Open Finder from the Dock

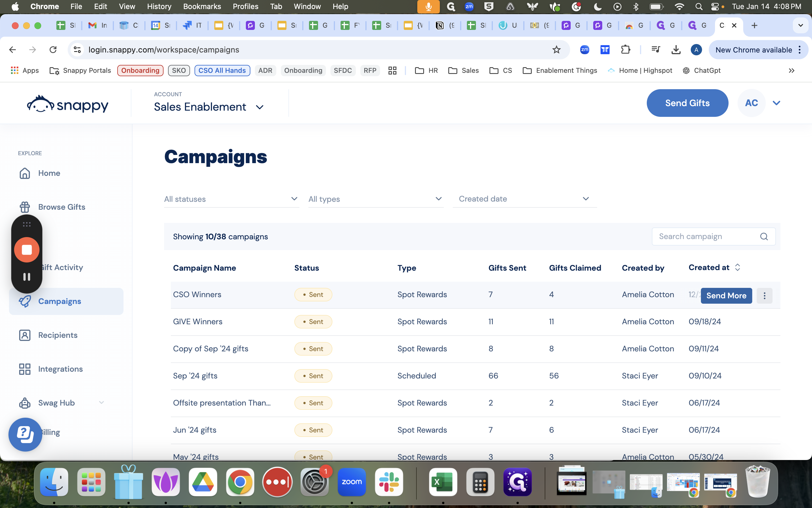(x=54, y=482)
